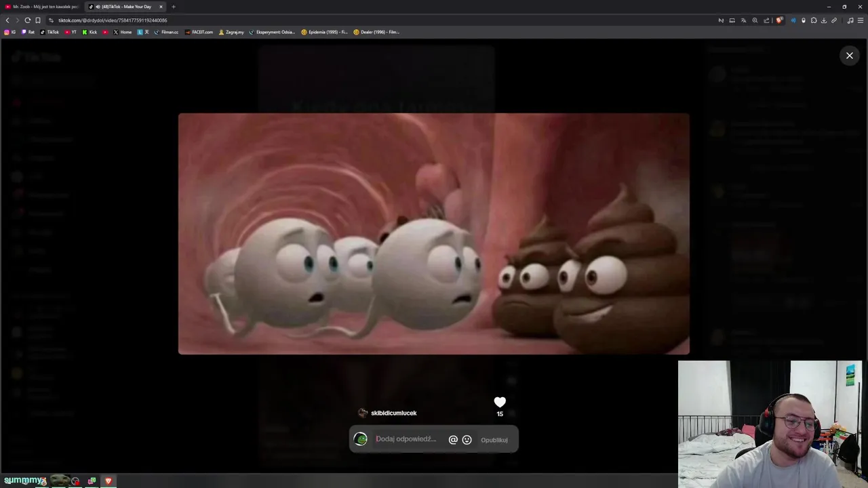Click the TikTok URL address bar

113,20
